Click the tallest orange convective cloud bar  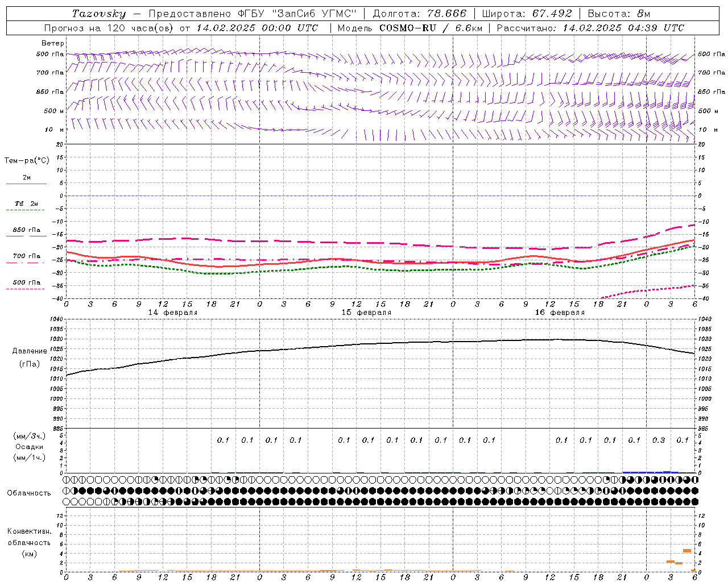point(687,551)
